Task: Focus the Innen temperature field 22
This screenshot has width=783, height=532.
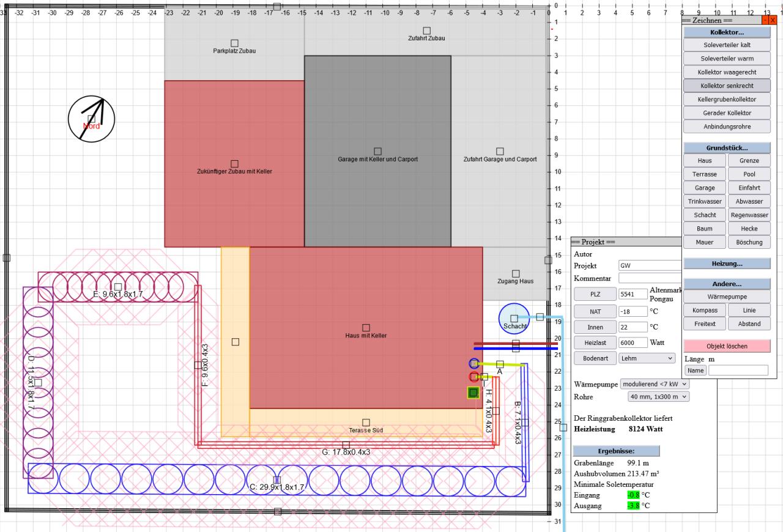Action: click(x=633, y=327)
